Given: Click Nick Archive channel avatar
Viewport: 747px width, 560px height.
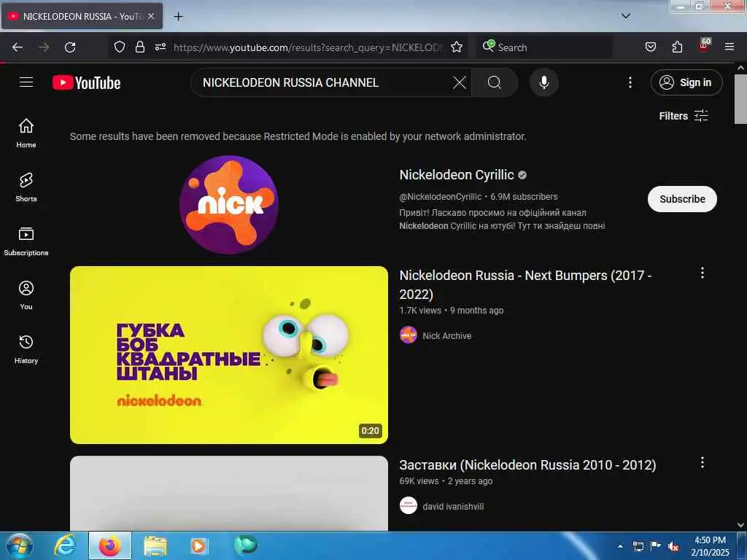Looking at the screenshot, I should coord(409,335).
